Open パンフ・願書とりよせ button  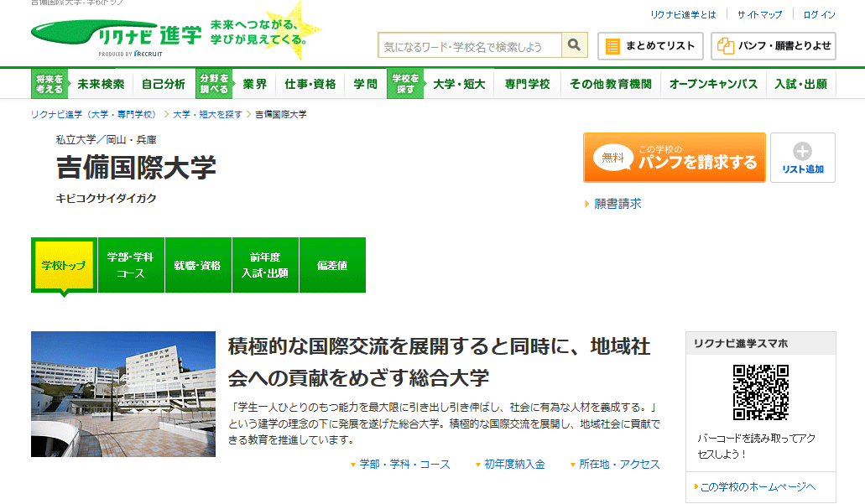[x=774, y=46]
